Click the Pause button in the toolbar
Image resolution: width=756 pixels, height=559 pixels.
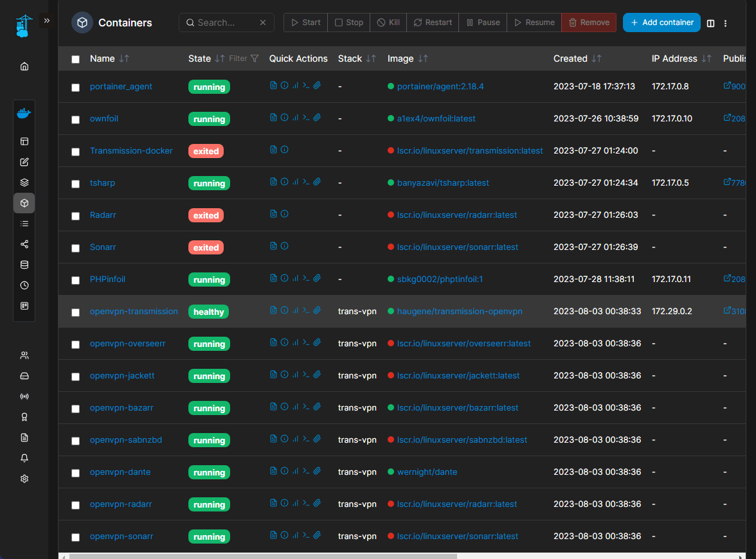click(483, 22)
